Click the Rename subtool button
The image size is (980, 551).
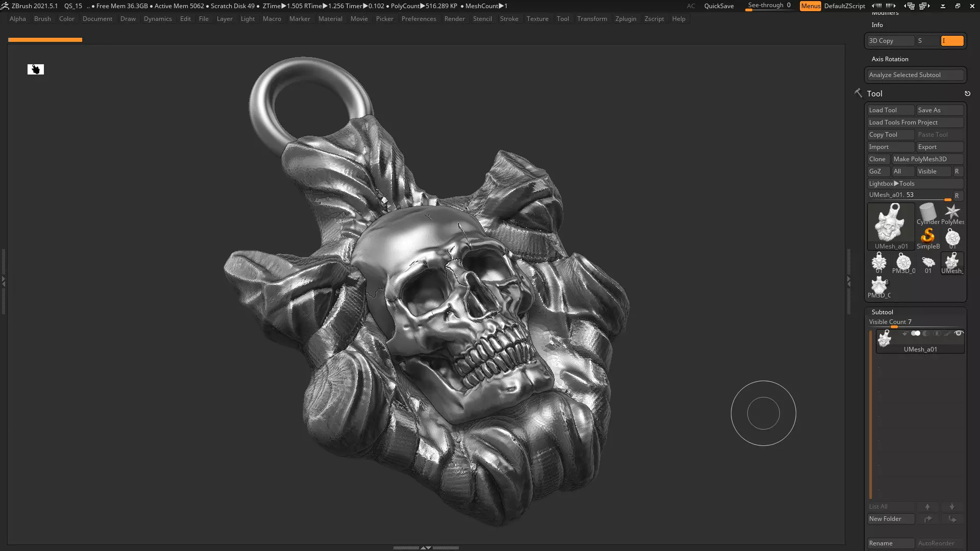[x=891, y=543]
